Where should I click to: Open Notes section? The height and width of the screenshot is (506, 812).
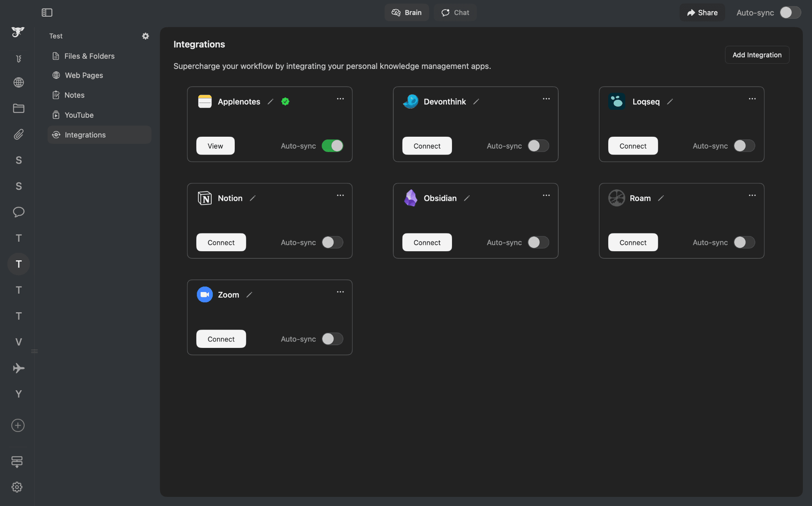(x=99, y=95)
